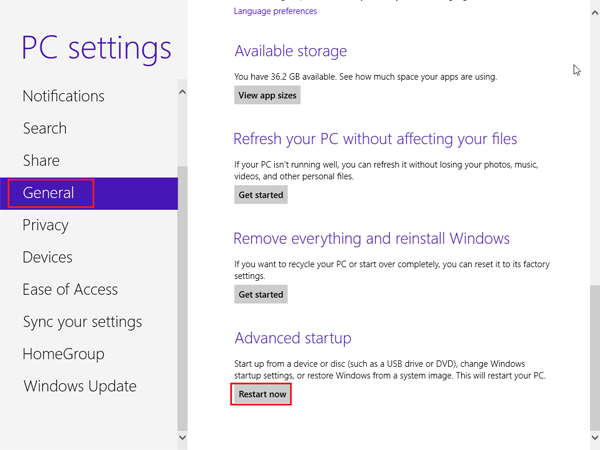Open Privacy settings

[46, 225]
